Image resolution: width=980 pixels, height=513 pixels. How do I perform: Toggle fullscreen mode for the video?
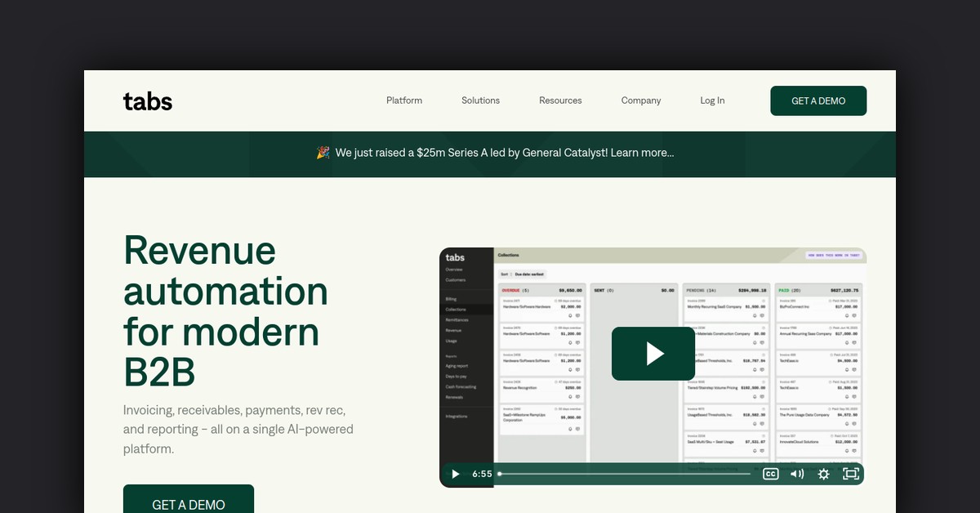(850, 474)
